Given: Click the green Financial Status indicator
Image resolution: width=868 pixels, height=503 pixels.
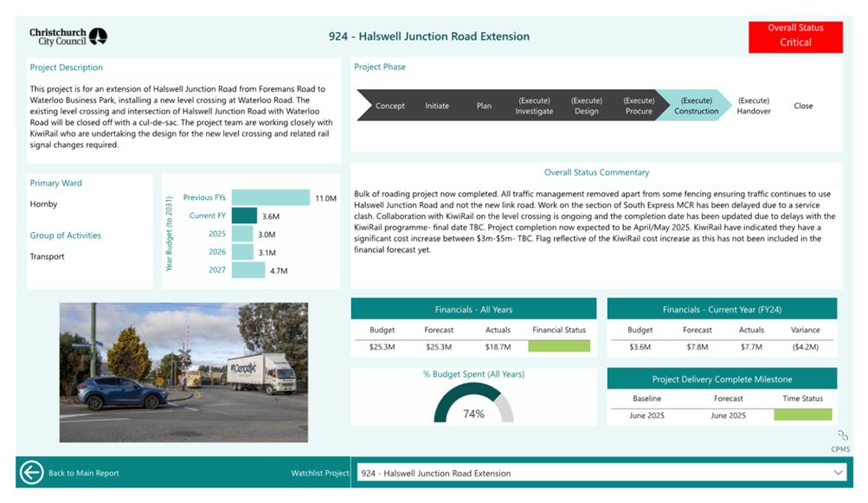Looking at the screenshot, I should pos(559,346).
